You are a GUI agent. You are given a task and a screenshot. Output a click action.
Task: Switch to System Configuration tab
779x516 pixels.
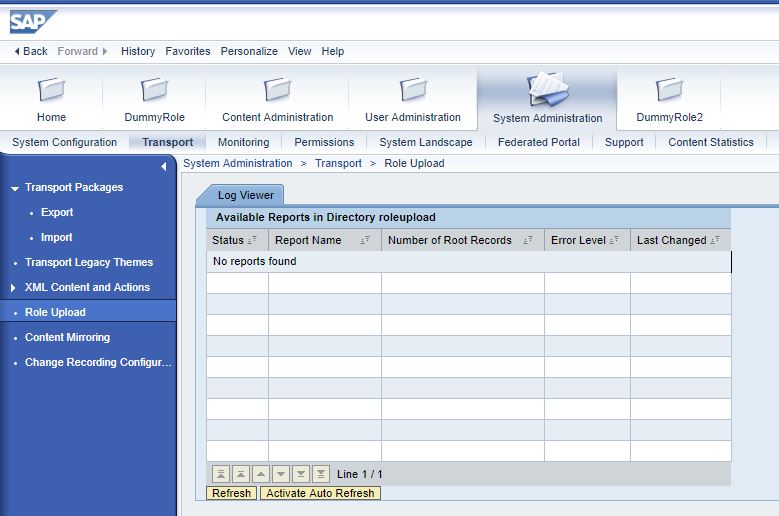coord(65,142)
